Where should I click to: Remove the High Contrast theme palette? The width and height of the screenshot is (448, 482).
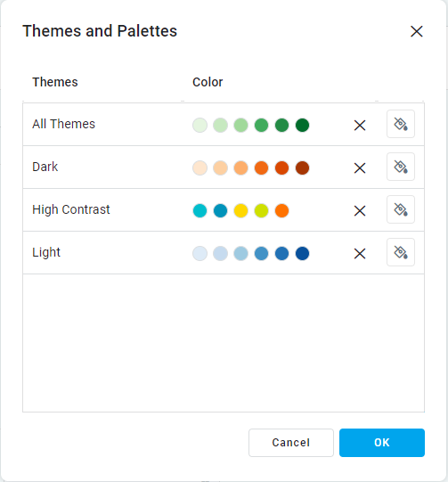(360, 211)
